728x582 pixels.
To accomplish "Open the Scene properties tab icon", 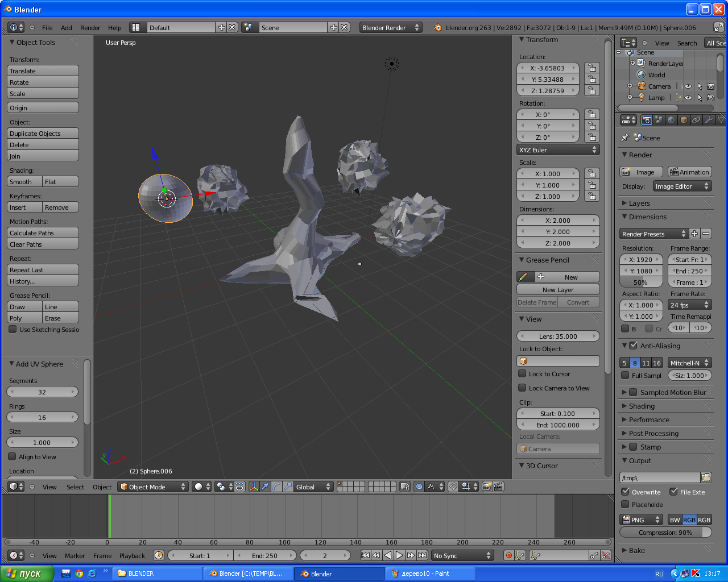I will [x=659, y=120].
